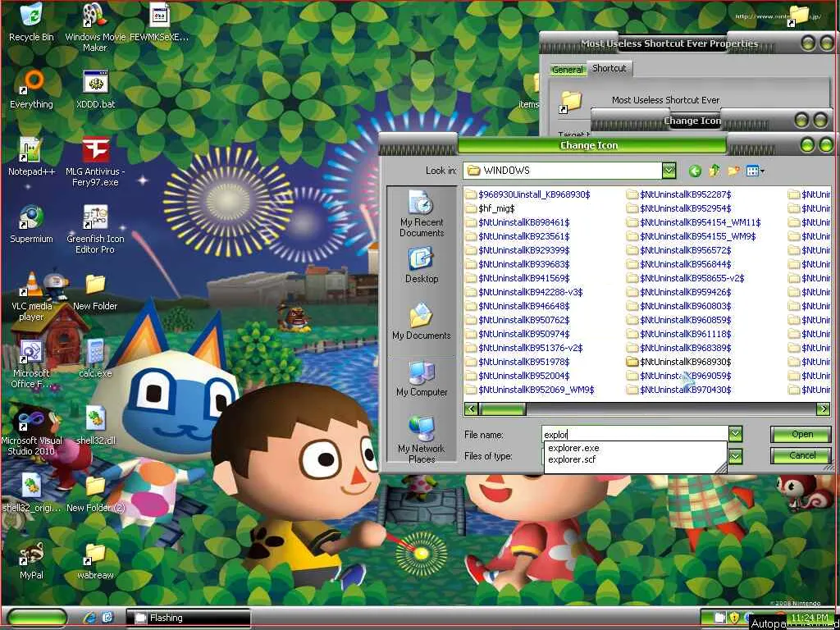The width and height of the screenshot is (840, 630).
Task: Click the Cancel button
Action: coord(801,455)
